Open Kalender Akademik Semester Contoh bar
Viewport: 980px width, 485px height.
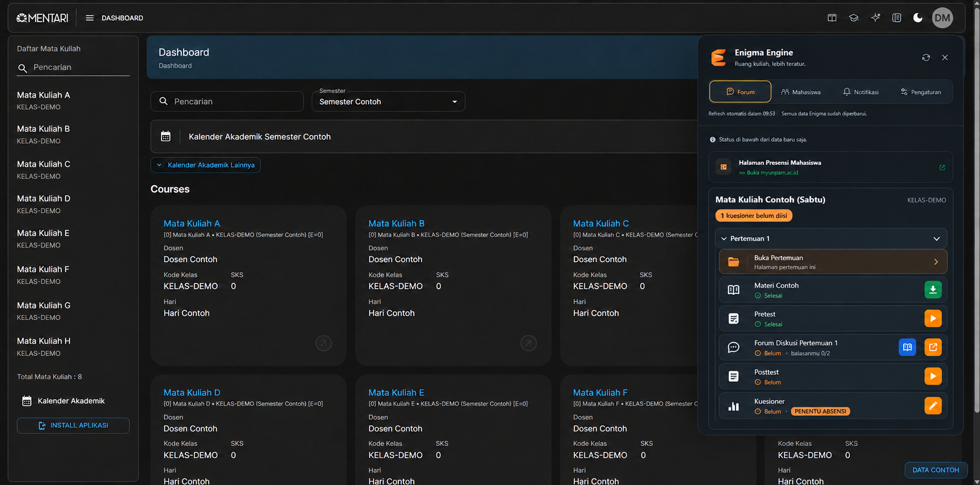[x=424, y=137]
